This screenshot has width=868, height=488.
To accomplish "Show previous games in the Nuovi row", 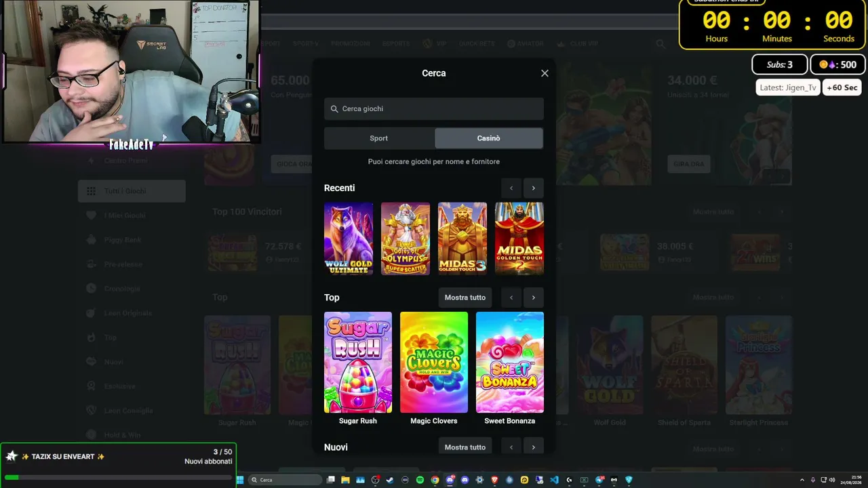I will [x=511, y=447].
